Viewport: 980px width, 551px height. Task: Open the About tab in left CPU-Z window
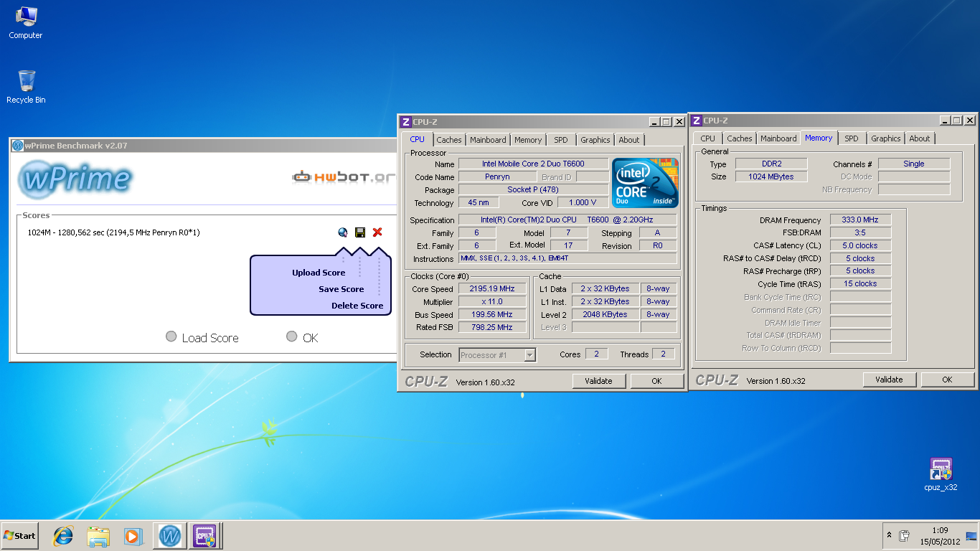point(629,140)
